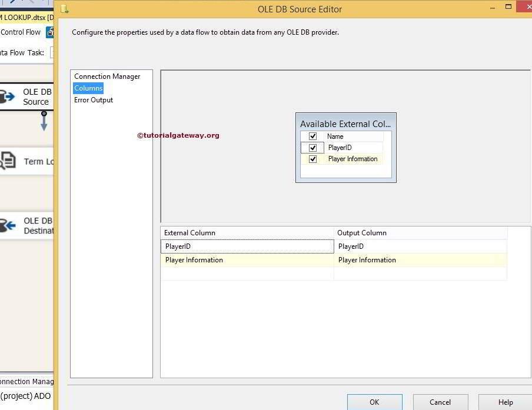Click the database icon in the editor title bar
Screen dimensions: 532x410
(x=65, y=9)
